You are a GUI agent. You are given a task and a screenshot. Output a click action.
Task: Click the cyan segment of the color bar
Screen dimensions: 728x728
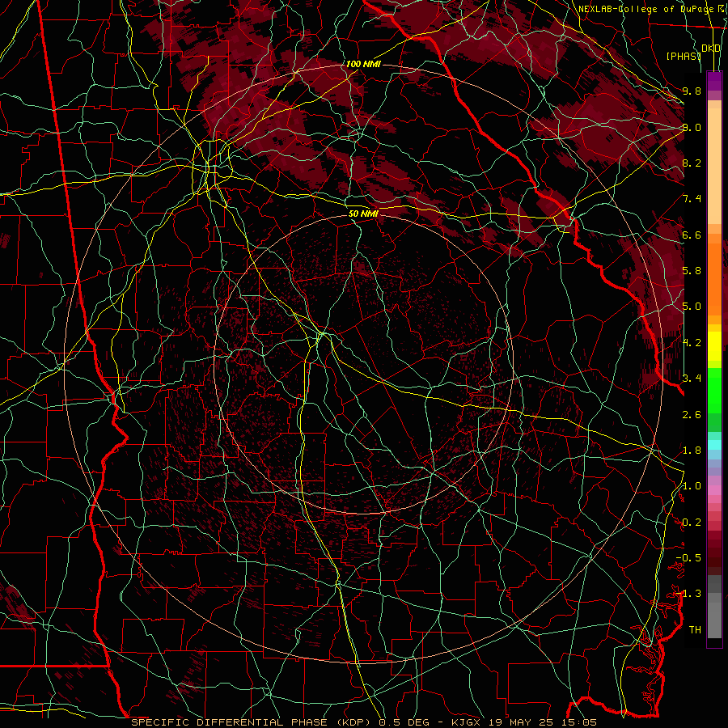(x=714, y=445)
